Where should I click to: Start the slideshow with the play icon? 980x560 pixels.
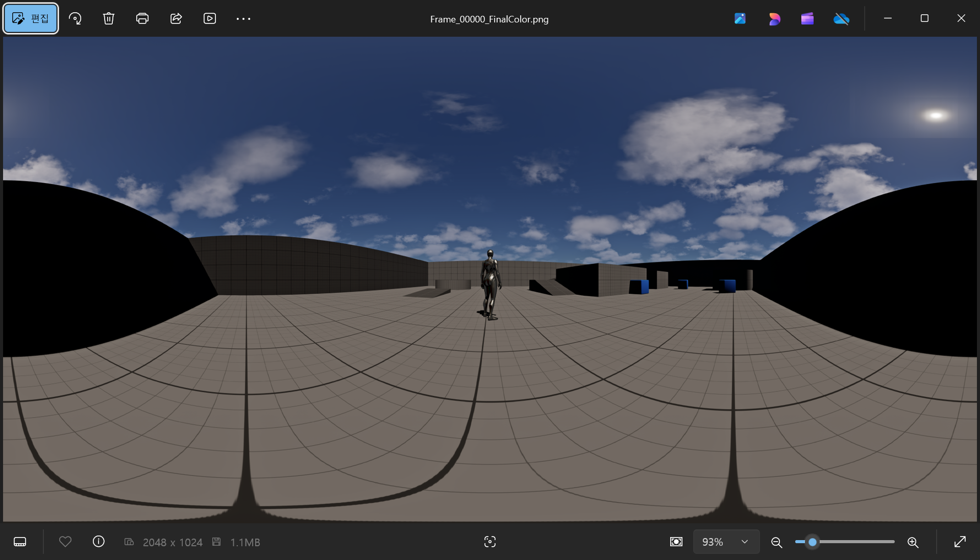210,19
